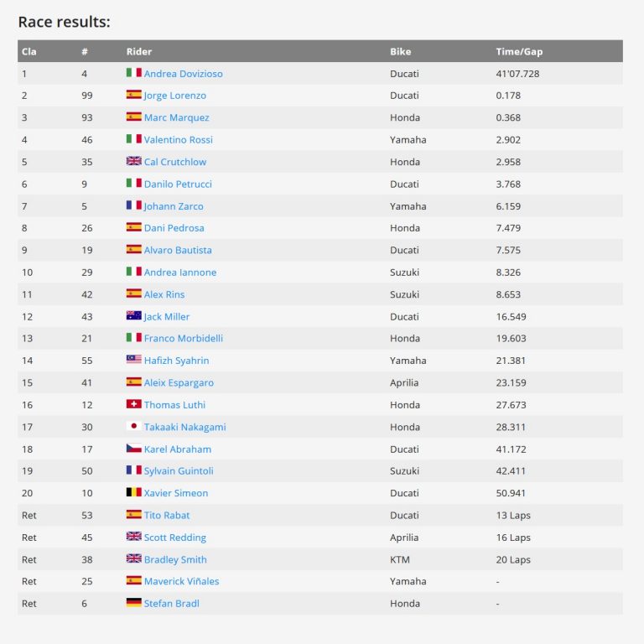644x644 pixels.
Task: Click the Rider column header
Action: pyautogui.click(x=139, y=51)
